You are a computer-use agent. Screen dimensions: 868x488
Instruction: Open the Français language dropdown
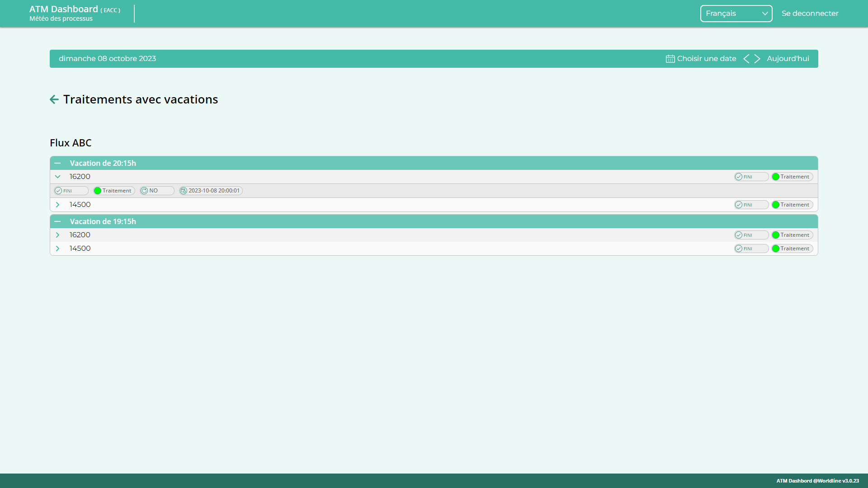click(x=736, y=14)
